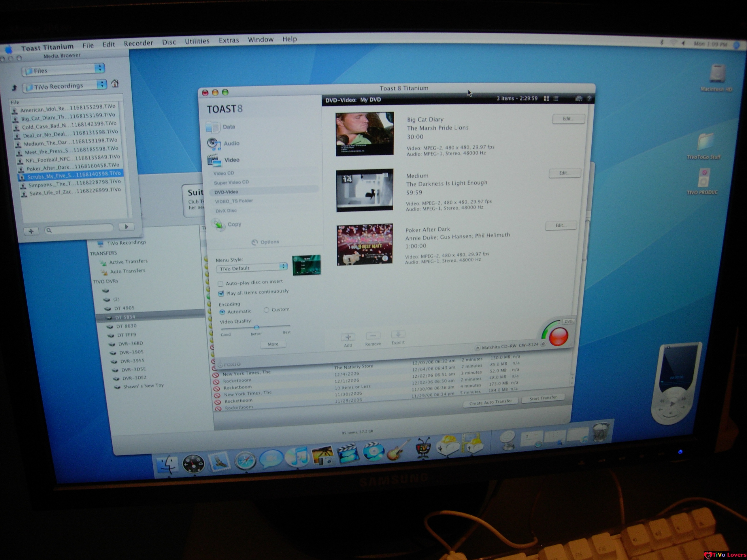Select the Audio category icon
The height and width of the screenshot is (560, 747).
214,144
